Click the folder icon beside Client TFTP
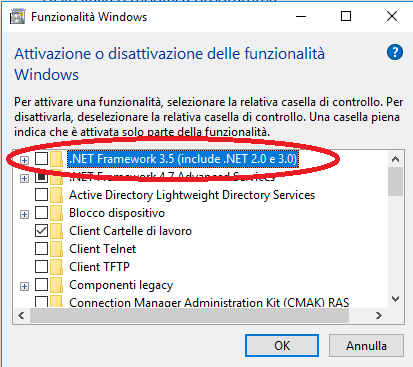 [x=56, y=267]
